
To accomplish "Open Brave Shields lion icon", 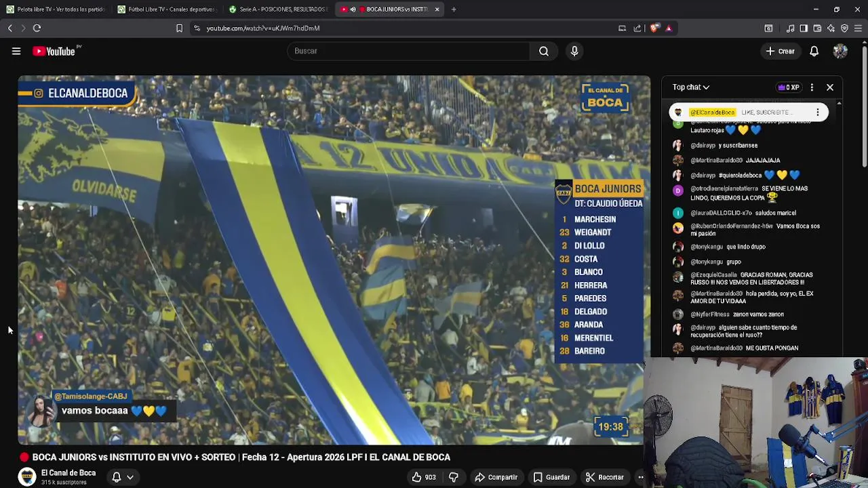I will point(654,28).
